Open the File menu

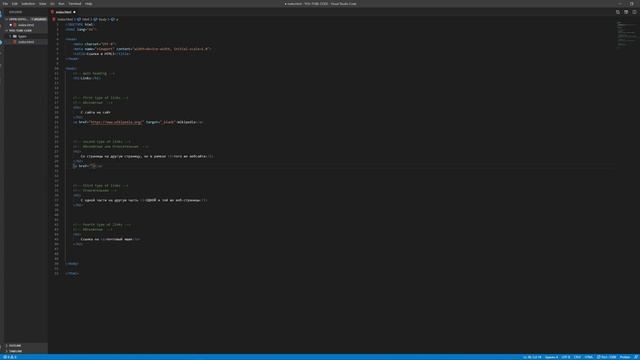(x=5, y=4)
